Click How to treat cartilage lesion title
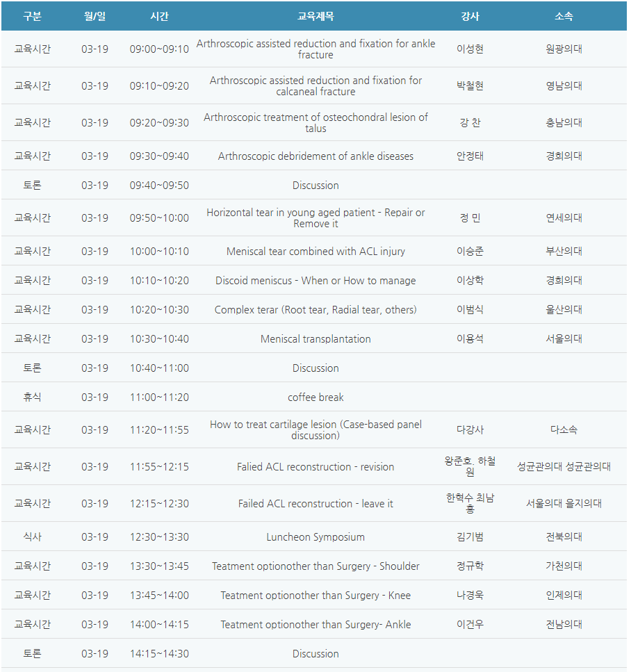The image size is (631, 672). coord(315,430)
